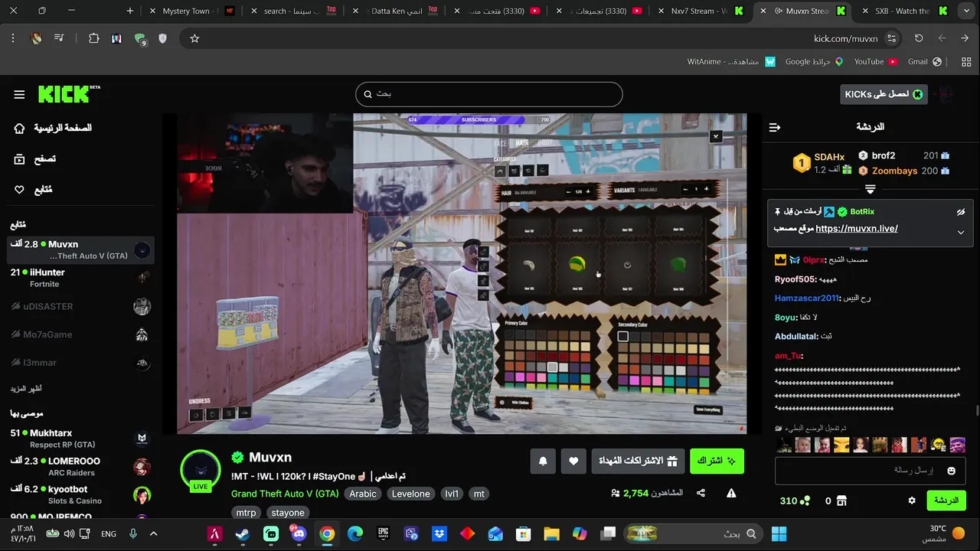This screenshot has height=551, width=980.
Task: Click the Kick search field
Action: click(x=489, y=94)
